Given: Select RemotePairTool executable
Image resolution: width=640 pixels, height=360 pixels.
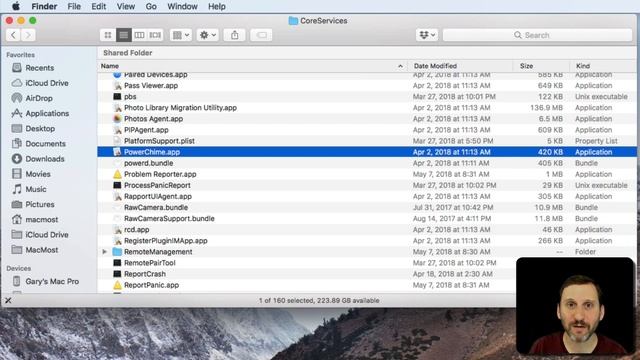Looking at the screenshot, I should click(x=306, y=263).
